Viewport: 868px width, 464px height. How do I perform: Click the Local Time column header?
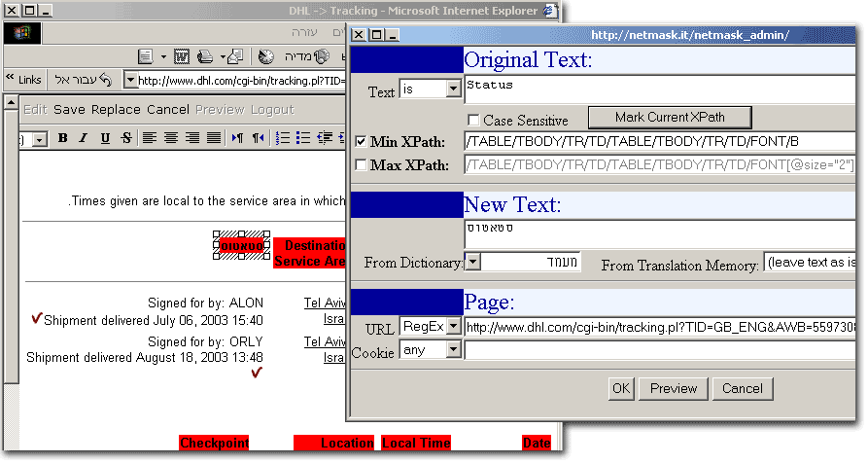(416, 443)
